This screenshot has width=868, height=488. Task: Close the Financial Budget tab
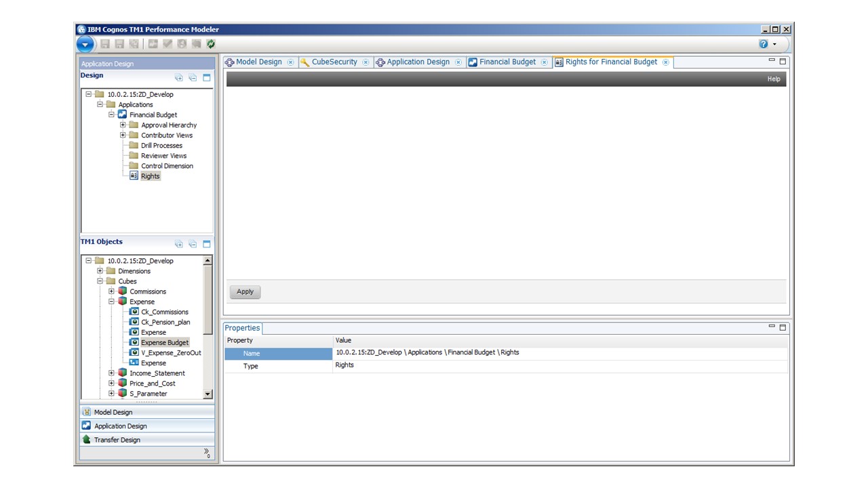point(545,62)
